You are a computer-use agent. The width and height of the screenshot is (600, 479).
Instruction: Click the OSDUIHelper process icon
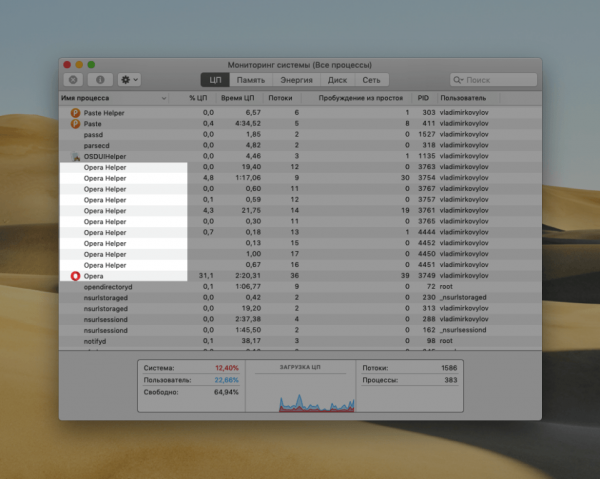tap(75, 156)
